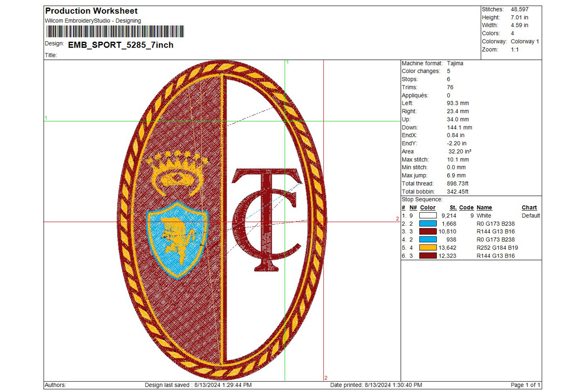The height and width of the screenshot is (391, 588).
Task: Click the 'Name' column header
Action: tap(484, 208)
